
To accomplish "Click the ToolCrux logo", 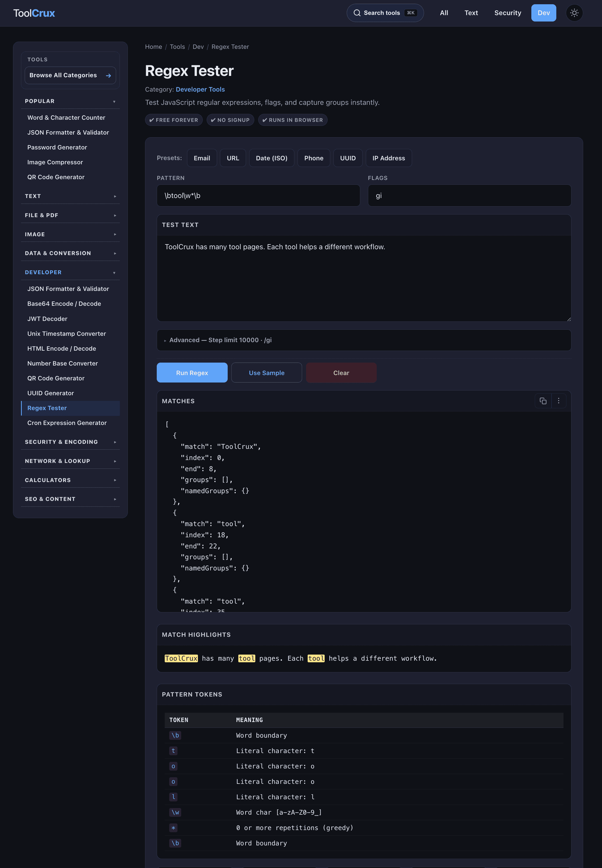I will [33, 13].
